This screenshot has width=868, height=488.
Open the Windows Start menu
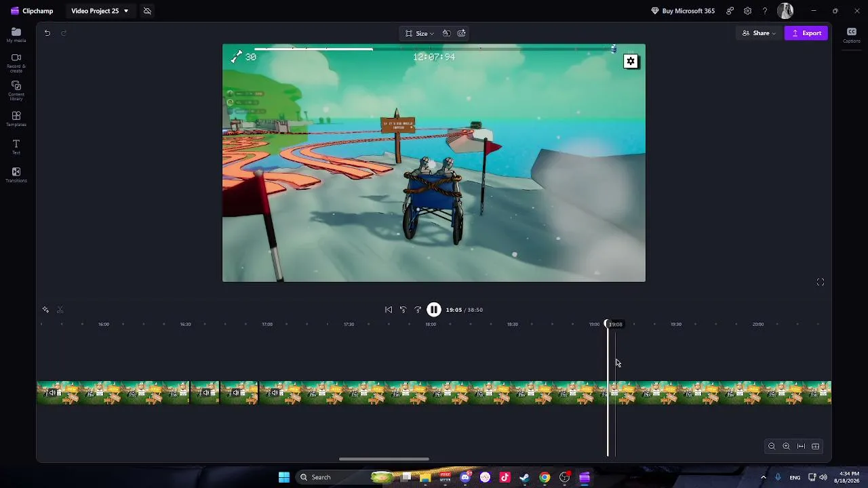pos(284,477)
